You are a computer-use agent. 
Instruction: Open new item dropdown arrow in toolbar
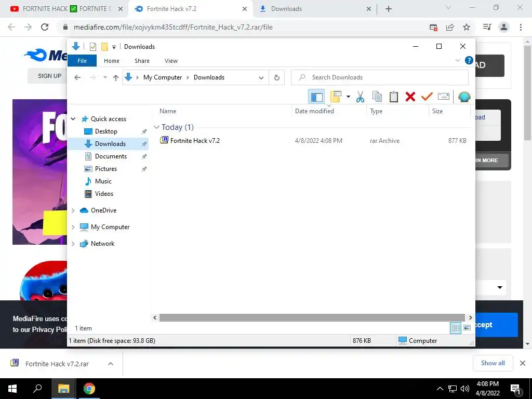(348, 97)
